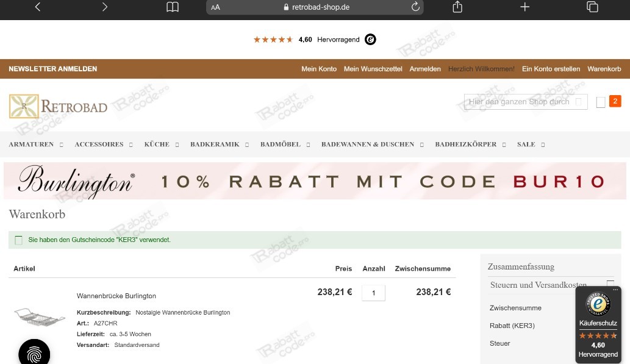Open the BADHEIZKÖRPER category

(x=466, y=145)
